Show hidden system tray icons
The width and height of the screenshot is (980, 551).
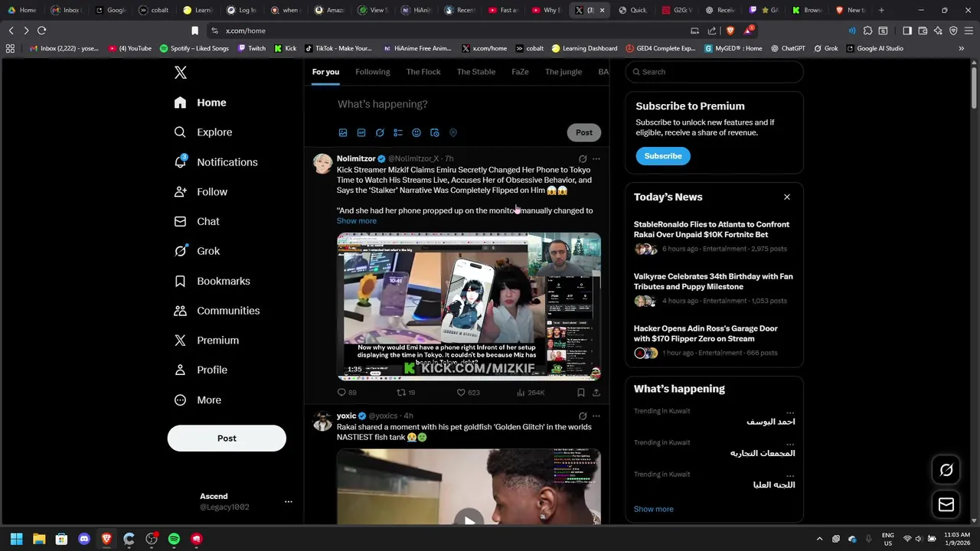(819, 539)
